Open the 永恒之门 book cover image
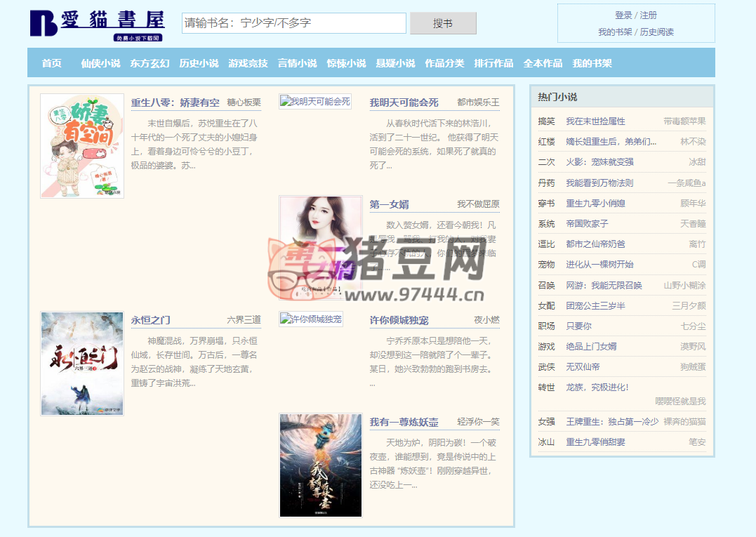Viewport: 756px width, 537px height. [x=82, y=364]
